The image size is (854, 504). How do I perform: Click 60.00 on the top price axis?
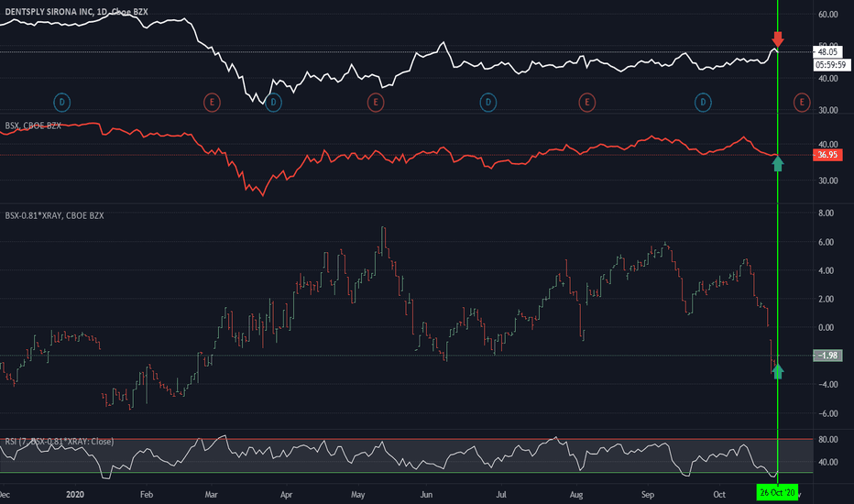pos(827,14)
